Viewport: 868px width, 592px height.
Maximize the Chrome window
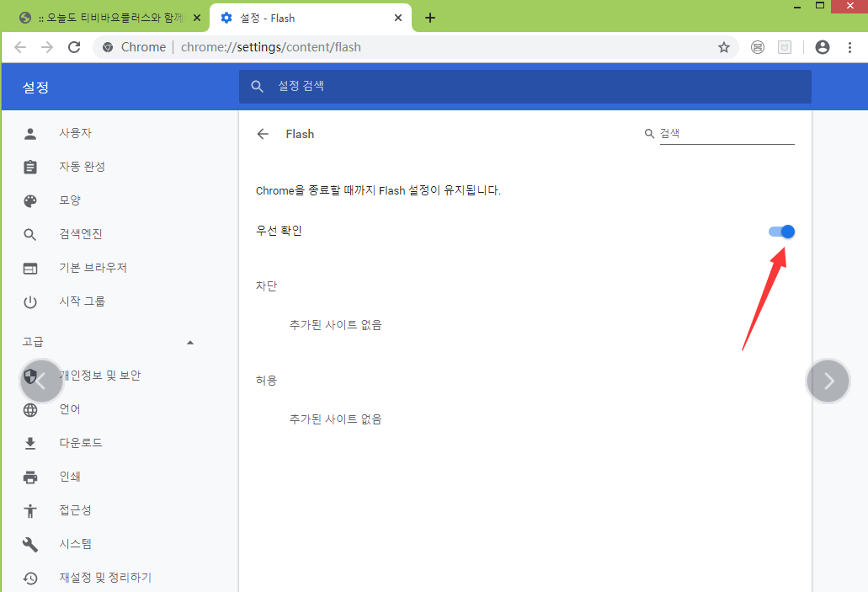820,6
